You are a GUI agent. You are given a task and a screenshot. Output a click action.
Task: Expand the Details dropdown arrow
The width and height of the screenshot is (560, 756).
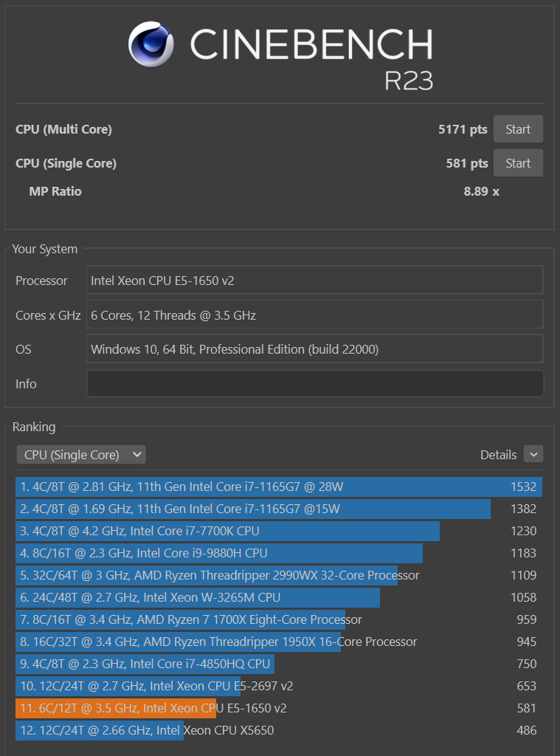click(533, 454)
